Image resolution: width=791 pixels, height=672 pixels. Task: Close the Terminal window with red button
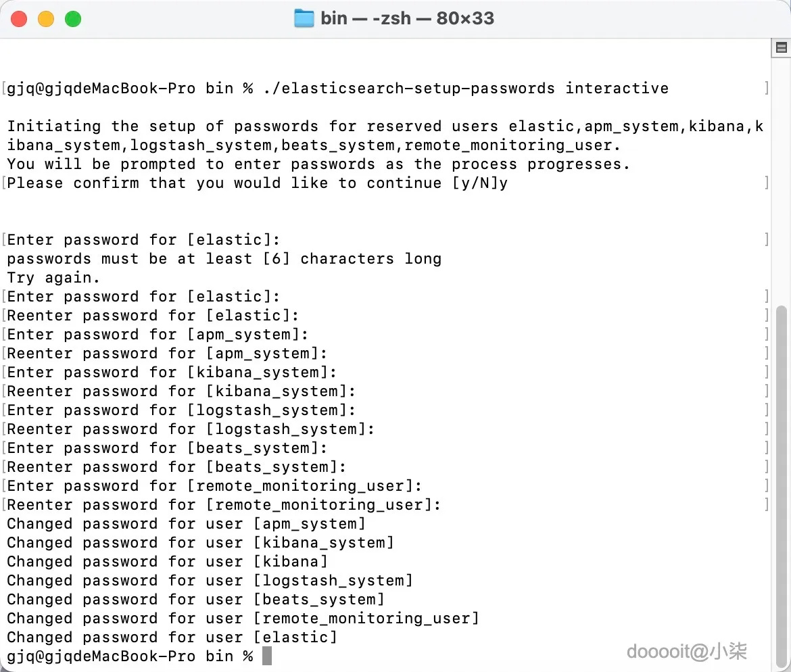pyautogui.click(x=19, y=19)
